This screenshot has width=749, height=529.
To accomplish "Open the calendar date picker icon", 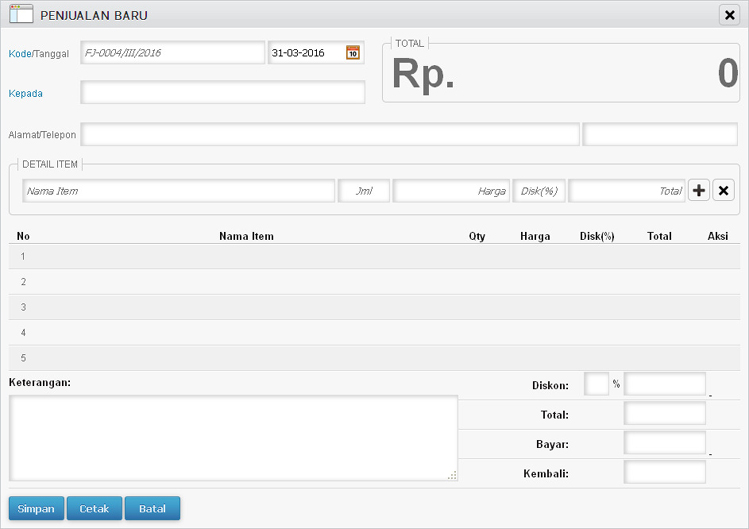I will pyautogui.click(x=353, y=53).
